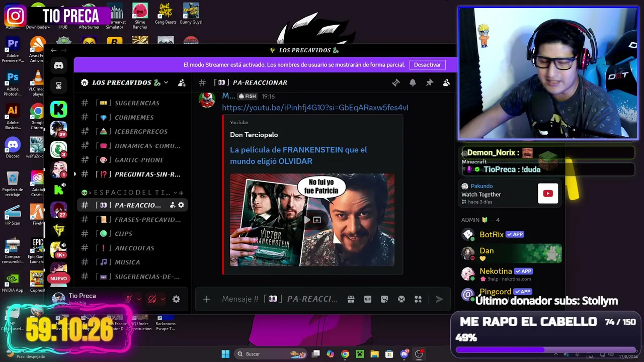
Task: Open microphone input options arrow
Action: tap(139, 299)
